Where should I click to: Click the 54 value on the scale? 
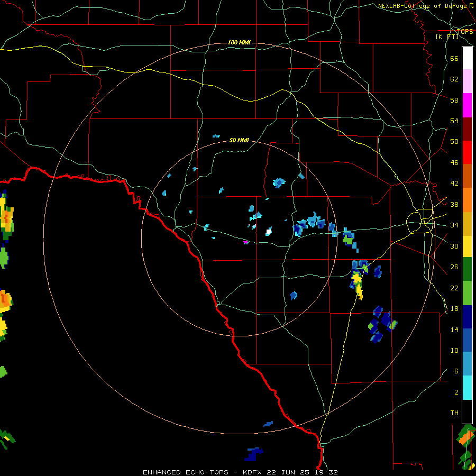tap(454, 121)
